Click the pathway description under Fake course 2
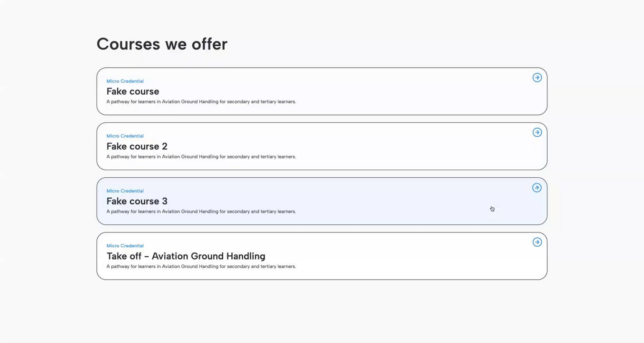Screen dimensions: 644x343 point(201,157)
